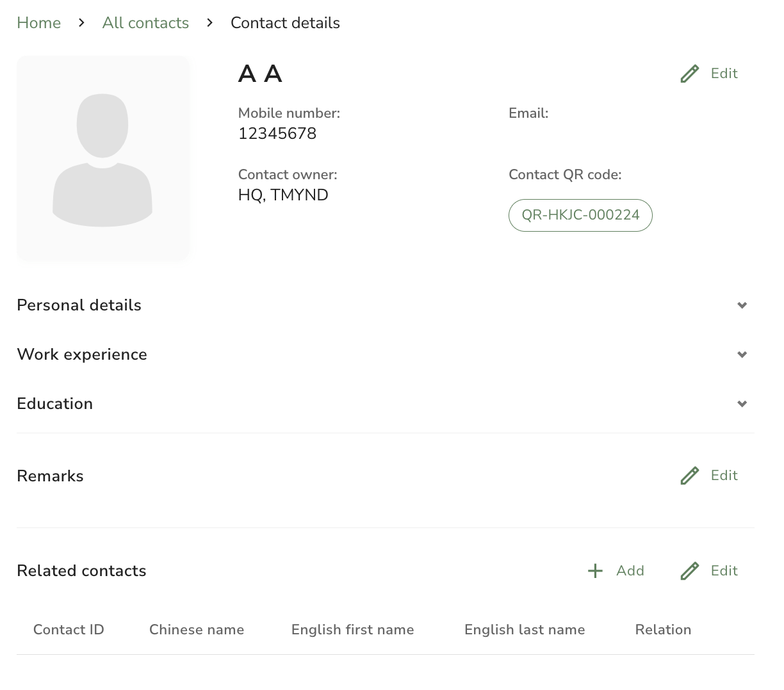Click the English last name column header
The width and height of the screenshot is (784, 690).
pyautogui.click(x=525, y=630)
